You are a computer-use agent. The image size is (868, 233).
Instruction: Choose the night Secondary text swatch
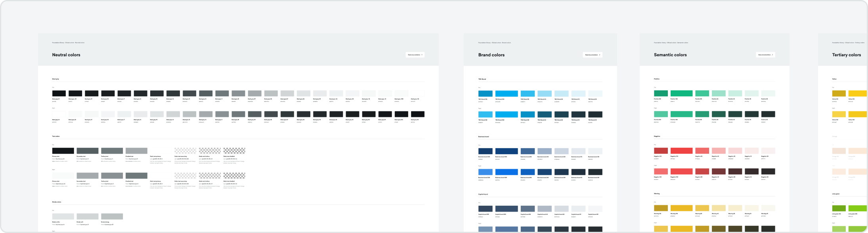click(x=87, y=176)
